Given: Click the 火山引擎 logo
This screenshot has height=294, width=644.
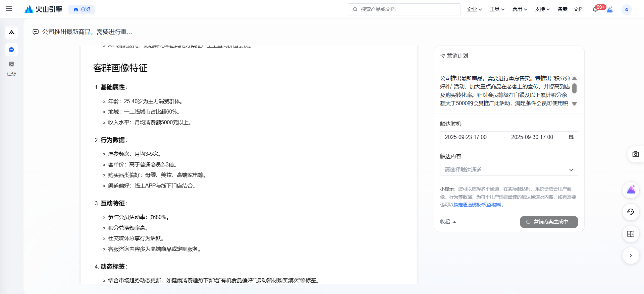Looking at the screenshot, I should (x=44, y=9).
